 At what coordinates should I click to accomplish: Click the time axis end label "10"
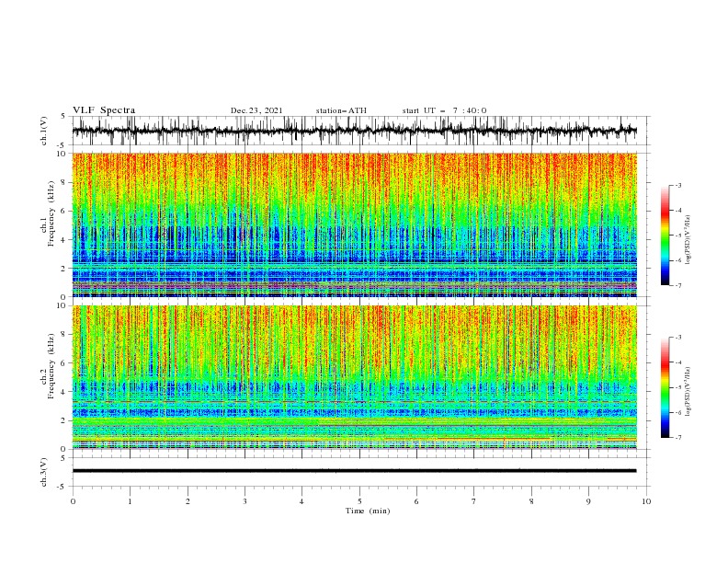pos(646,501)
